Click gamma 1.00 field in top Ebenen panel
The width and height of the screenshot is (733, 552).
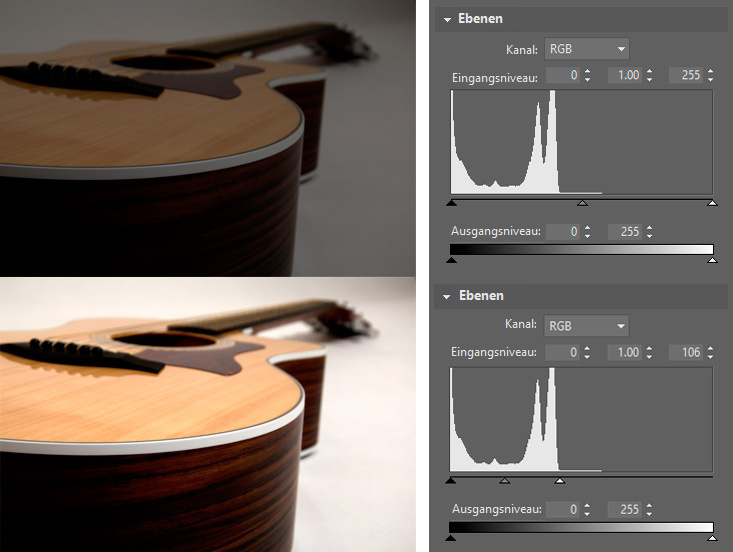[x=625, y=75]
